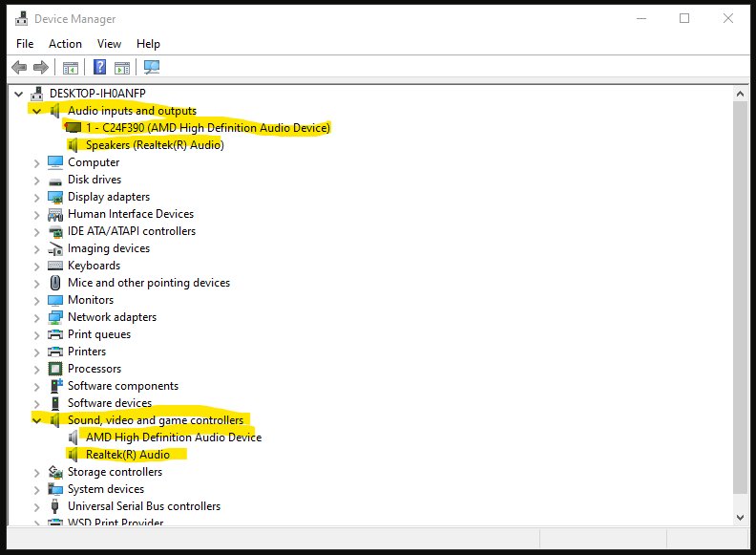Click the Network adapters category icon

[55, 317]
